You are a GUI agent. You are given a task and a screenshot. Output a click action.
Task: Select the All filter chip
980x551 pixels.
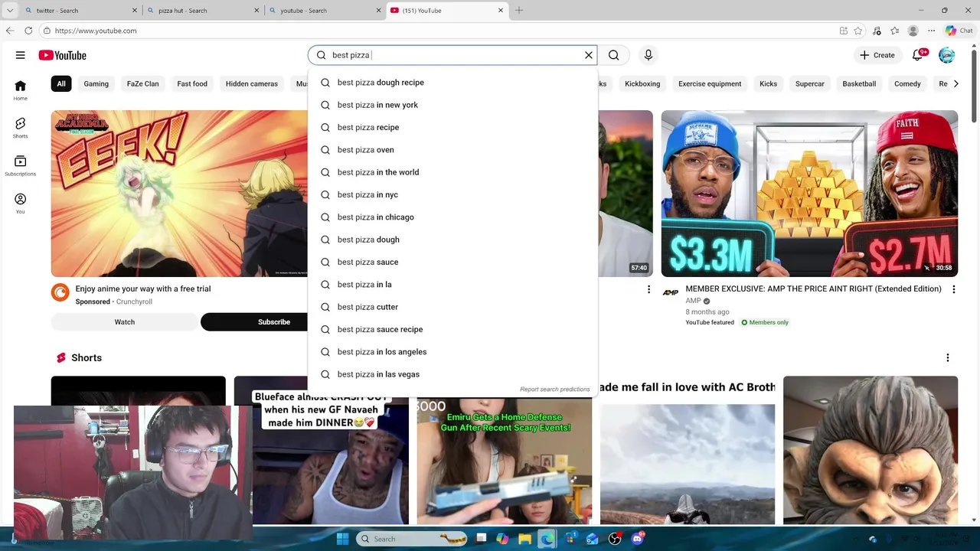[x=61, y=83]
